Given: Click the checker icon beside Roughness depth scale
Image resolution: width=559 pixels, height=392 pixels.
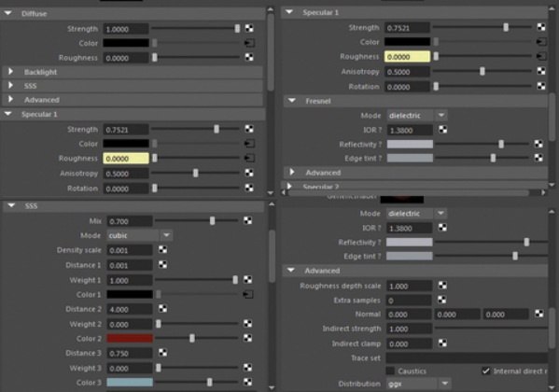Looking at the screenshot, I should (x=442, y=286).
